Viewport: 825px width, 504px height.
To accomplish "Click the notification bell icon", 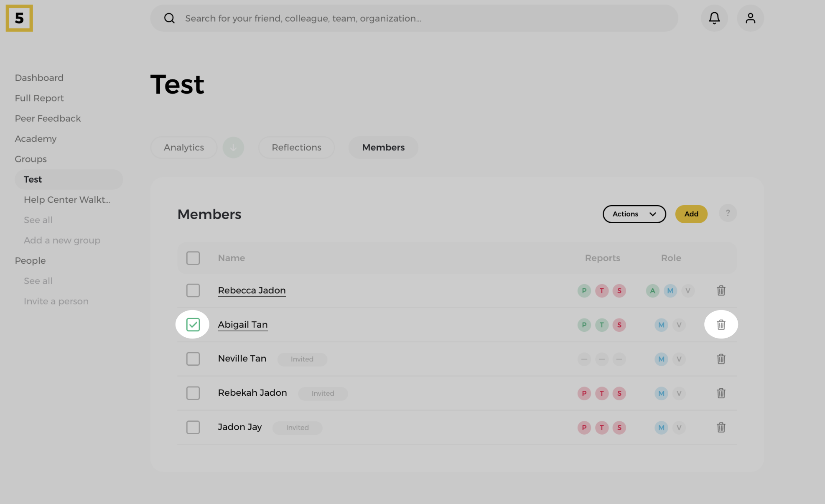I will [714, 18].
